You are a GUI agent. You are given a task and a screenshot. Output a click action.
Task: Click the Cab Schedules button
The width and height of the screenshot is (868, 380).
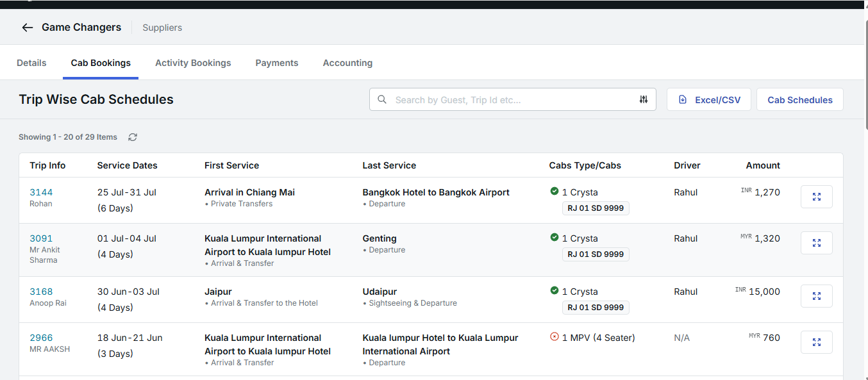click(799, 99)
